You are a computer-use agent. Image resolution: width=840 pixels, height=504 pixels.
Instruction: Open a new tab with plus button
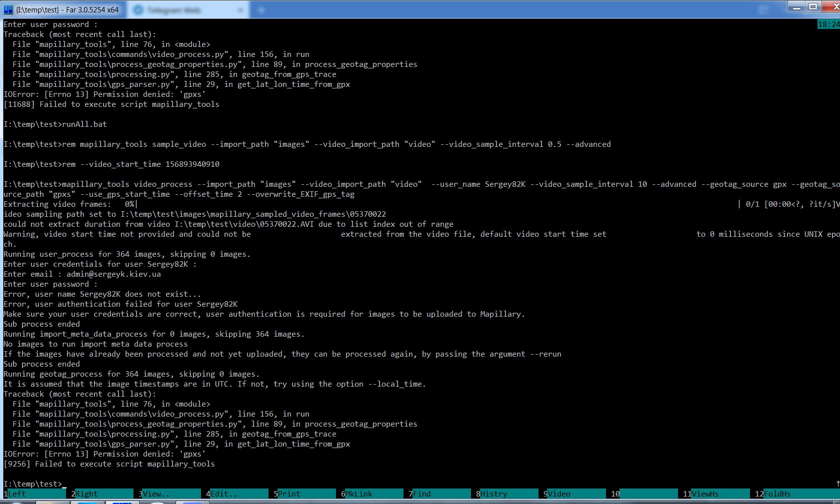click(261, 10)
